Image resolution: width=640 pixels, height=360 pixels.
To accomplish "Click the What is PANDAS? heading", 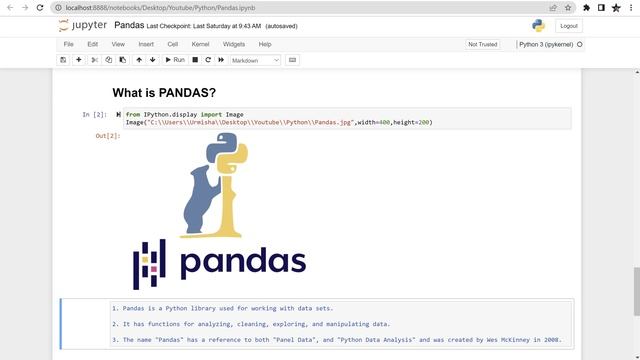I will coord(164,93).
